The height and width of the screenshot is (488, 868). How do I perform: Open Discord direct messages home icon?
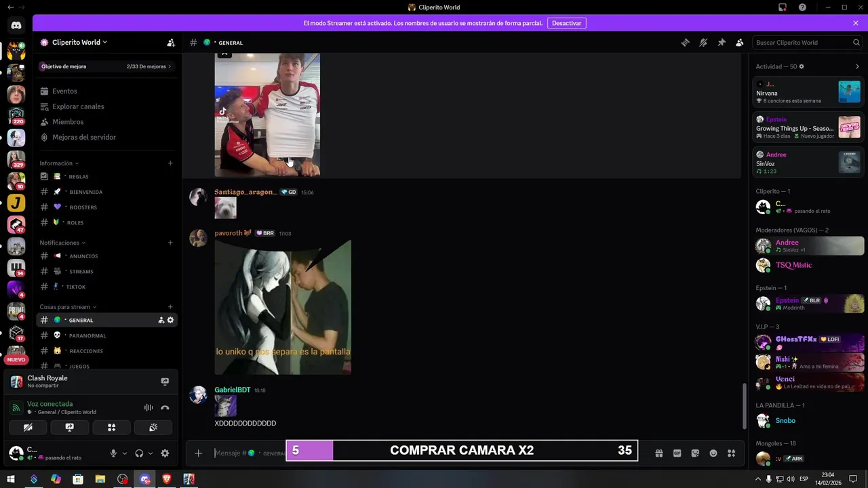(16, 26)
